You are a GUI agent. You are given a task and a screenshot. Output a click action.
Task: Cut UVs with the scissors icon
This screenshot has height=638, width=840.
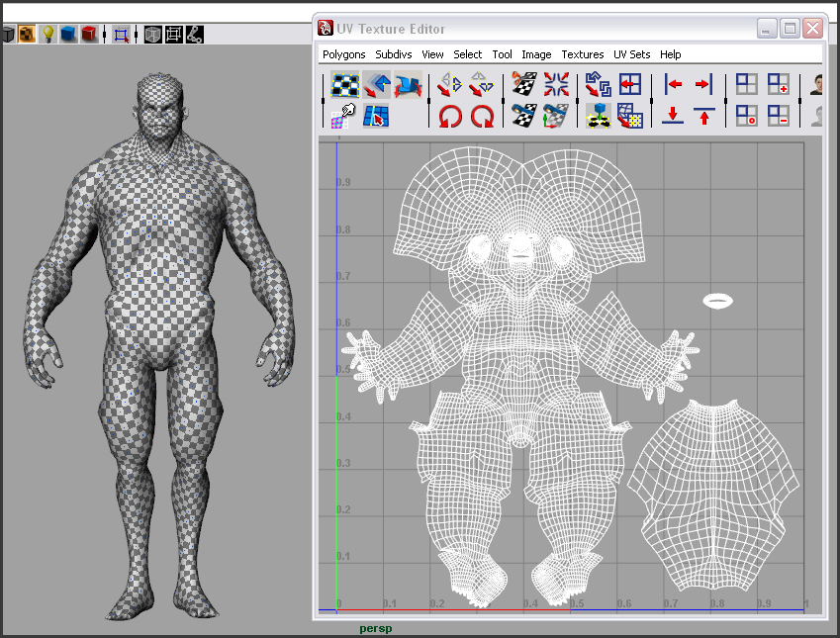point(523,85)
